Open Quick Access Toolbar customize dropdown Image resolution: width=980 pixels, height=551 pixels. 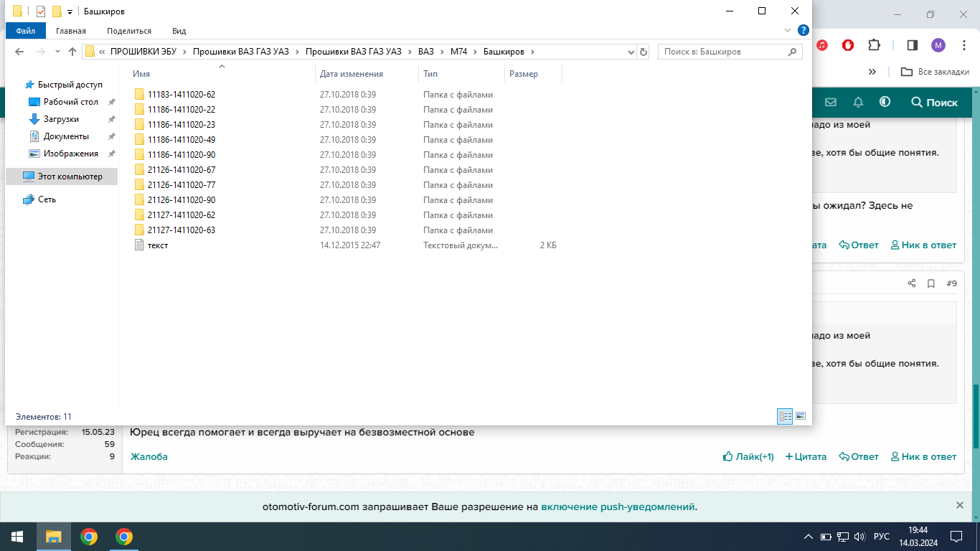pos(70,11)
